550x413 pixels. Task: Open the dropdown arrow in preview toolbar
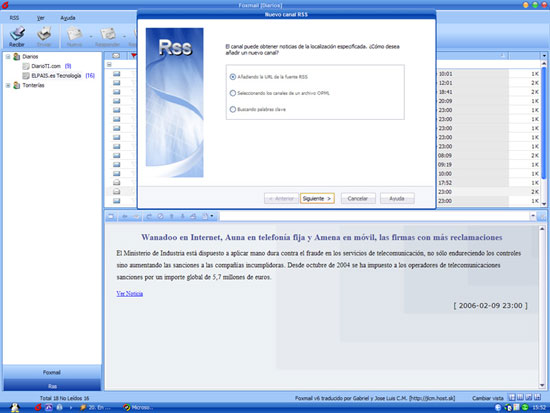point(212,216)
